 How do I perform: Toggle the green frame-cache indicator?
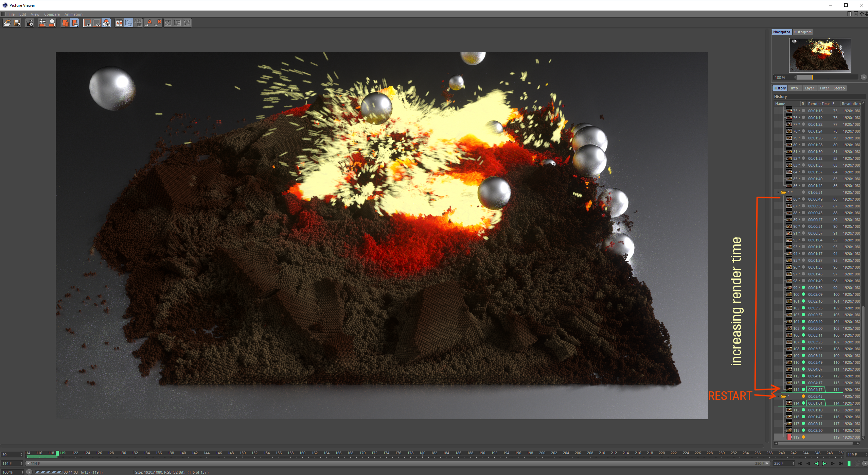point(849,463)
